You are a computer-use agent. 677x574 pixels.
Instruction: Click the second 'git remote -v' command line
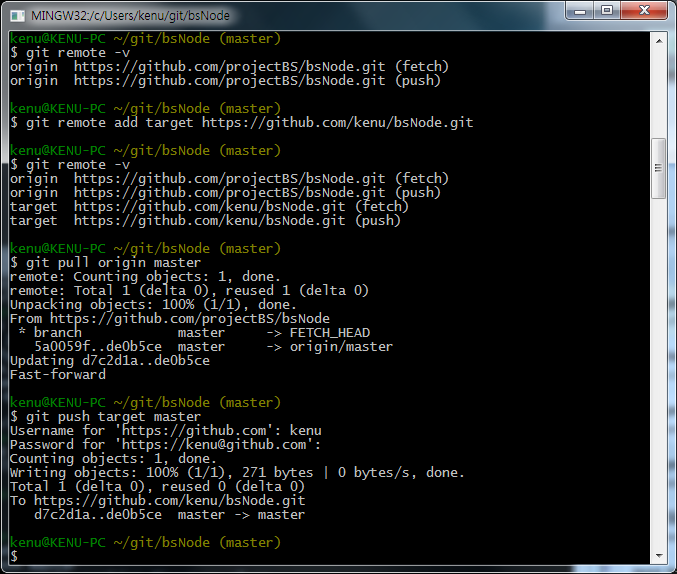(x=70, y=165)
